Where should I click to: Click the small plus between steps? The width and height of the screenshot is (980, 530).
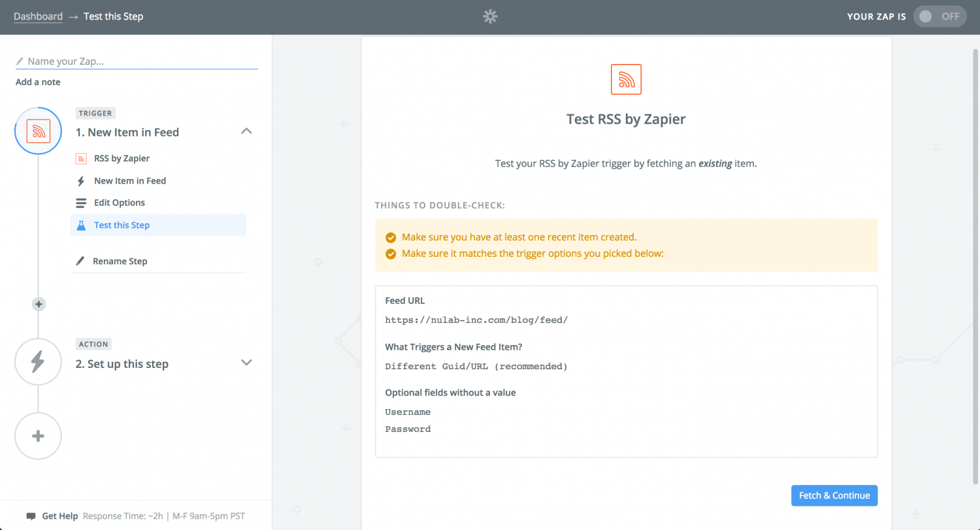[x=39, y=304]
